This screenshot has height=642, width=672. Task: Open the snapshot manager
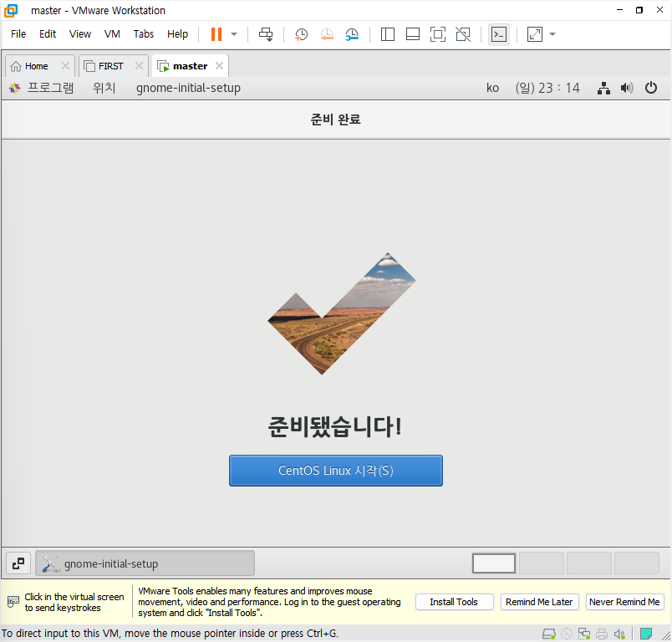(x=352, y=34)
